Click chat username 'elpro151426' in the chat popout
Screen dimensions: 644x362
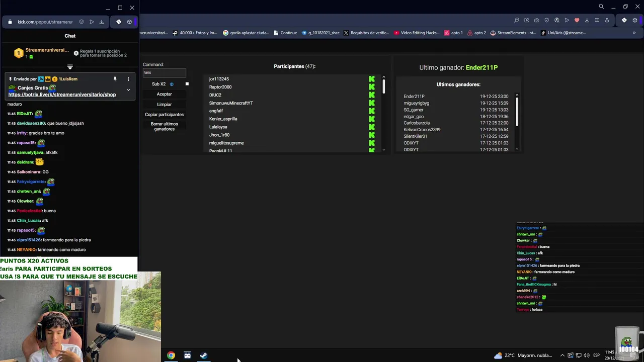[28, 240]
